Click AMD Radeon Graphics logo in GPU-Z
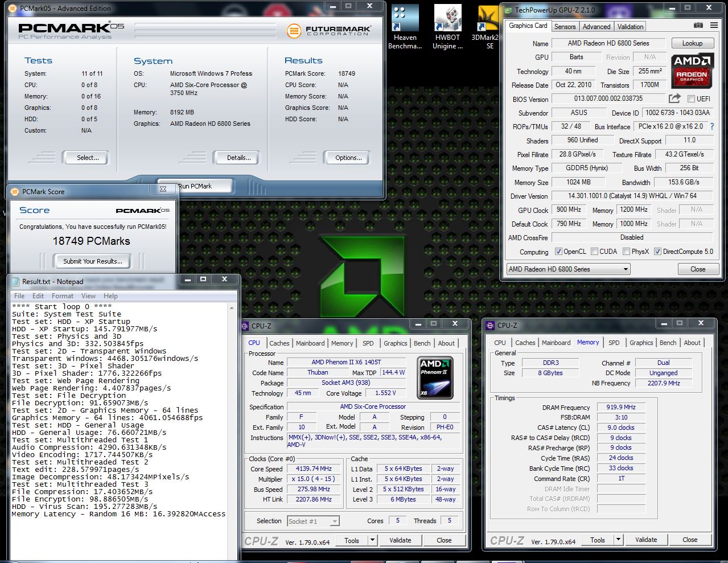728x563 pixels. click(692, 71)
